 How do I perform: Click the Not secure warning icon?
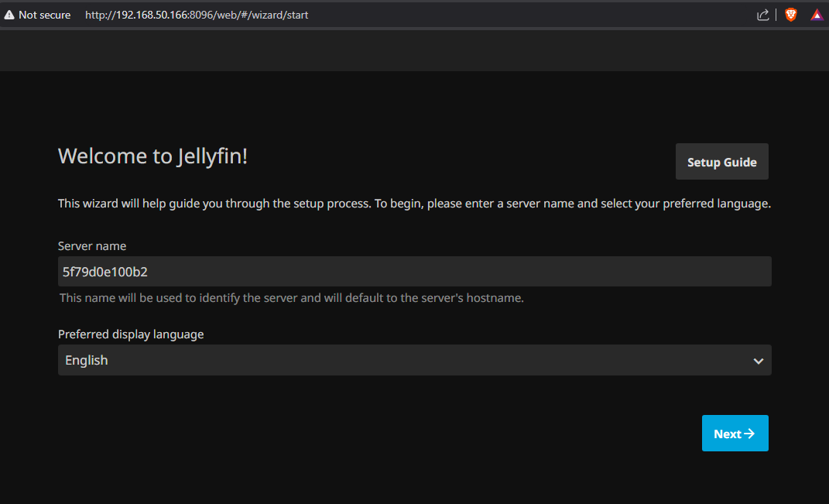(x=9, y=15)
